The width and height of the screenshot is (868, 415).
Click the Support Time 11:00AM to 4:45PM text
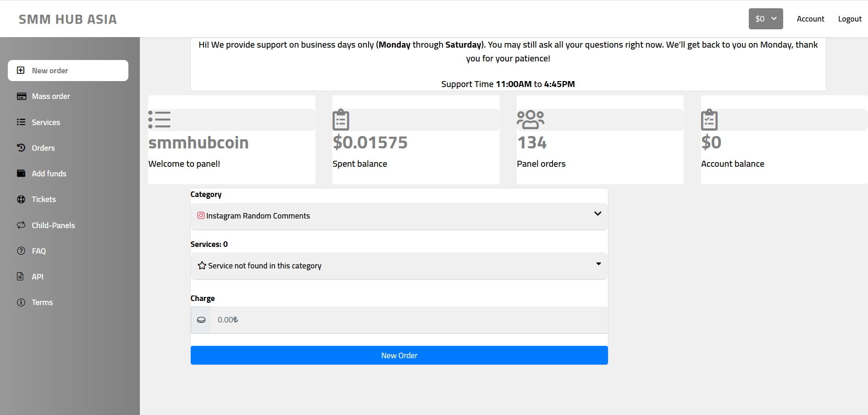pyautogui.click(x=508, y=84)
